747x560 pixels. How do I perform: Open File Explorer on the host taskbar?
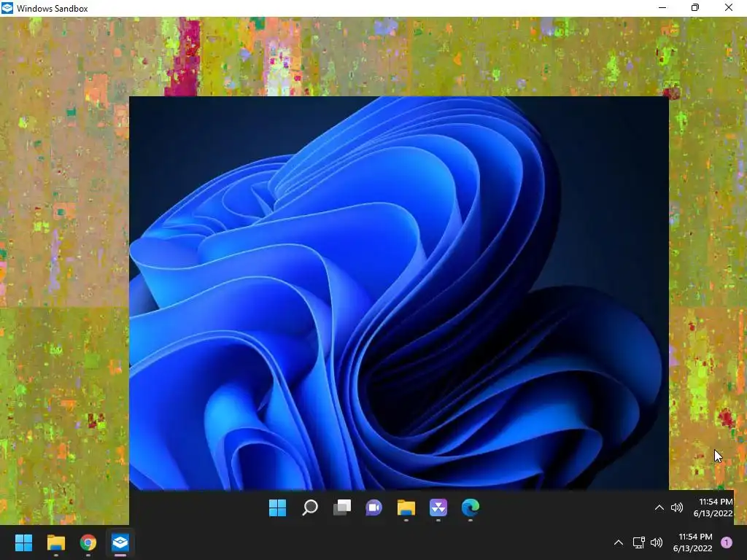click(55, 542)
